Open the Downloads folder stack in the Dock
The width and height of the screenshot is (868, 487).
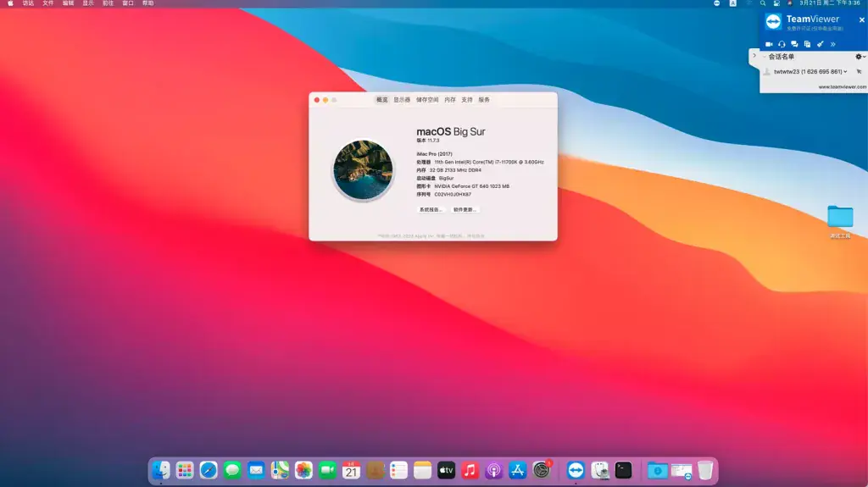coord(658,470)
